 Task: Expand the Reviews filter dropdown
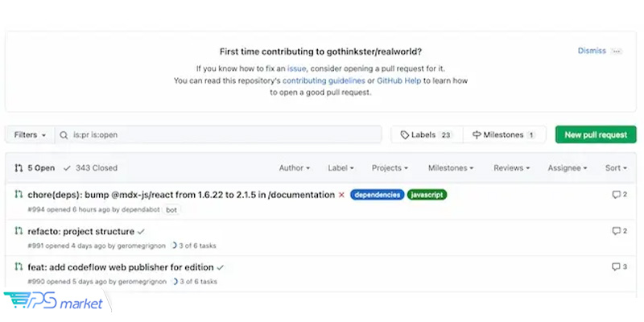click(x=512, y=168)
